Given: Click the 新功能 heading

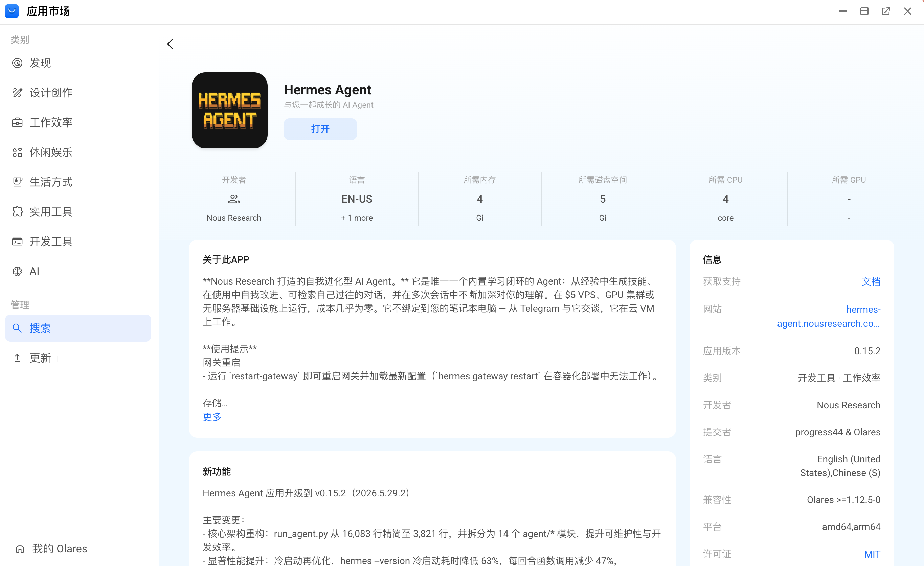Looking at the screenshot, I should coord(217,471).
